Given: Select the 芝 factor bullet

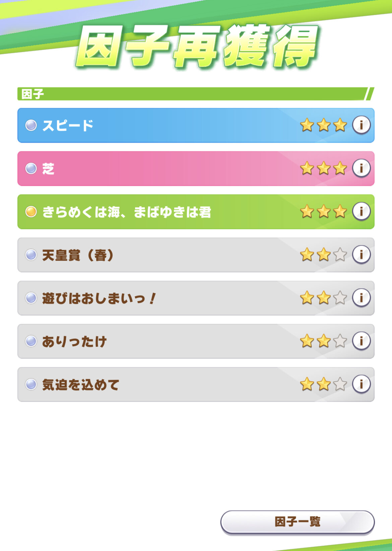Looking at the screenshot, I should (x=31, y=168).
